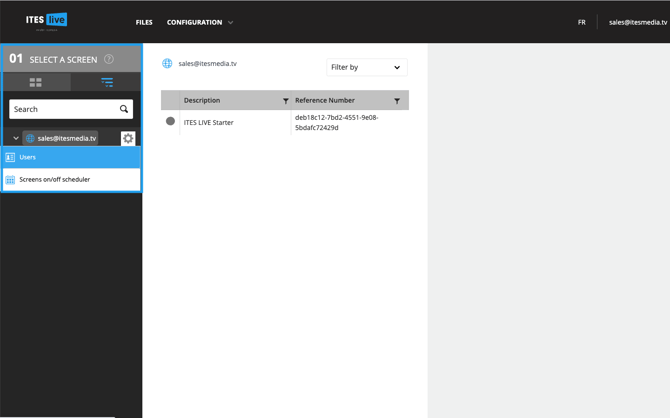Switch language to FR

click(x=582, y=22)
